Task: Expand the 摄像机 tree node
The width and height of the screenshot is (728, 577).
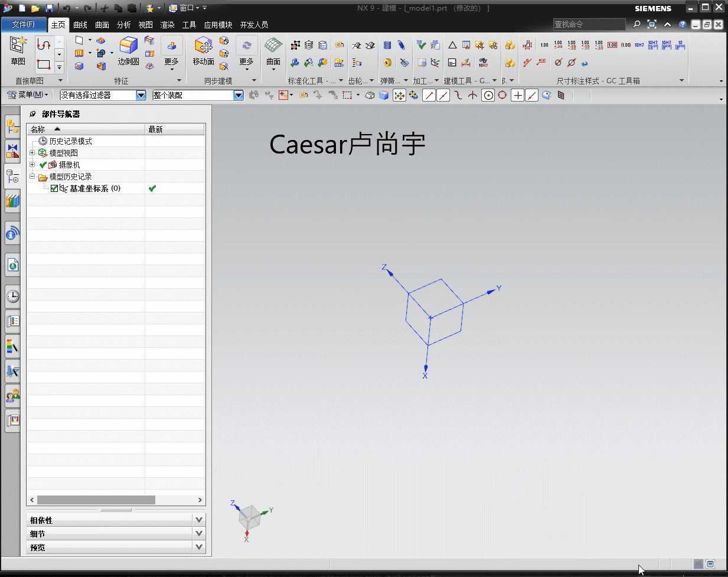Action: (x=32, y=165)
